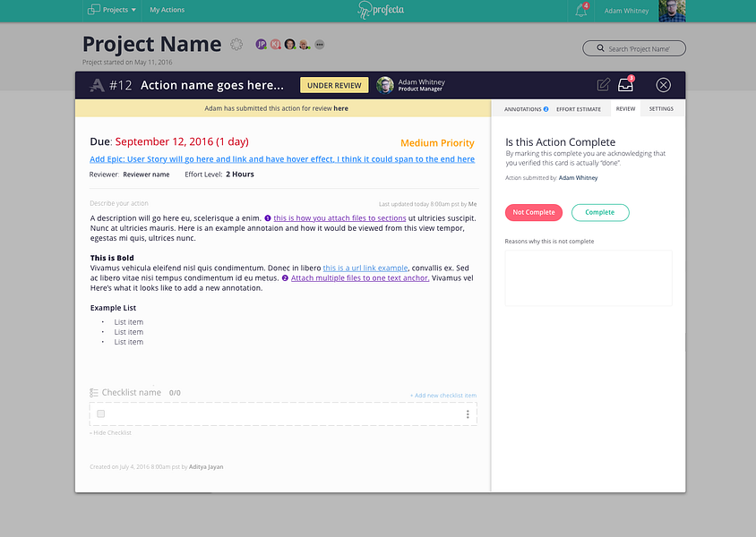Type reasons in not-complete text area
The height and width of the screenshot is (537, 756).
pyautogui.click(x=588, y=277)
